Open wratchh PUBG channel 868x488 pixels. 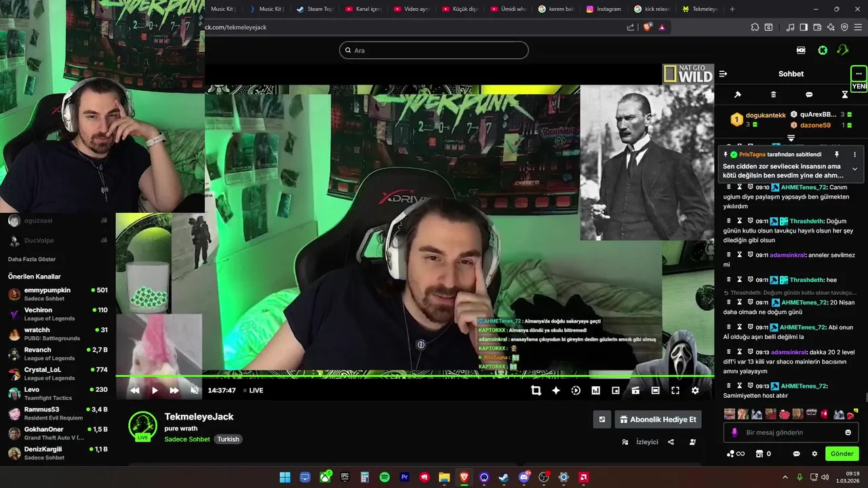click(x=58, y=333)
